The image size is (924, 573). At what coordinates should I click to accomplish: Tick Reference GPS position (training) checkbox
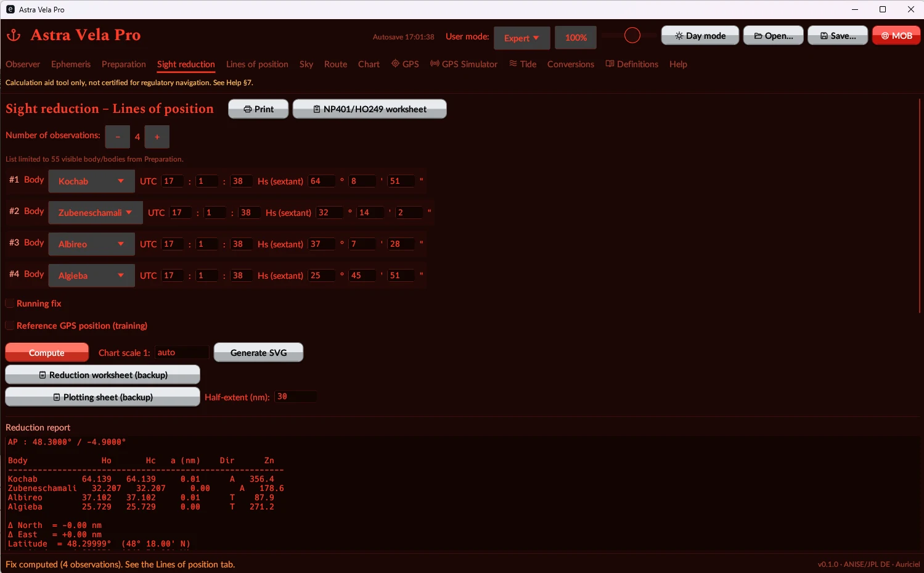[x=10, y=326]
